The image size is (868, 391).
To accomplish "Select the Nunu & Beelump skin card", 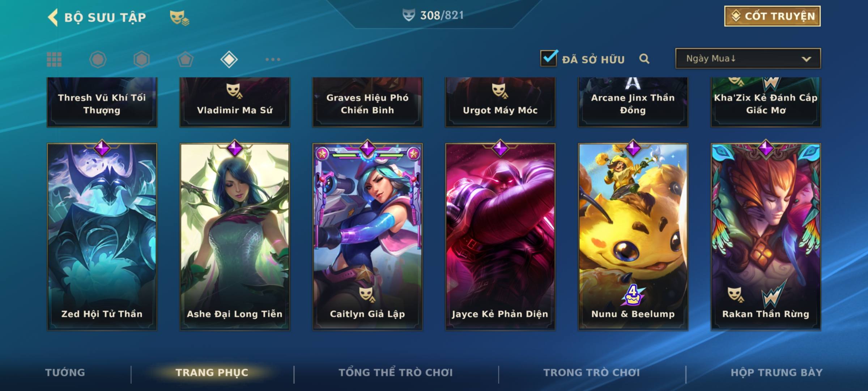I will (x=633, y=236).
